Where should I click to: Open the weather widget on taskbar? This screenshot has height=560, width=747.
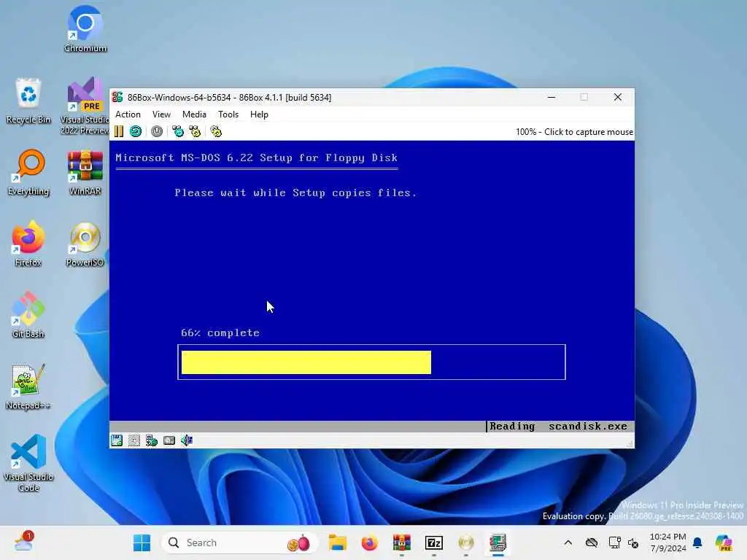click(23, 542)
